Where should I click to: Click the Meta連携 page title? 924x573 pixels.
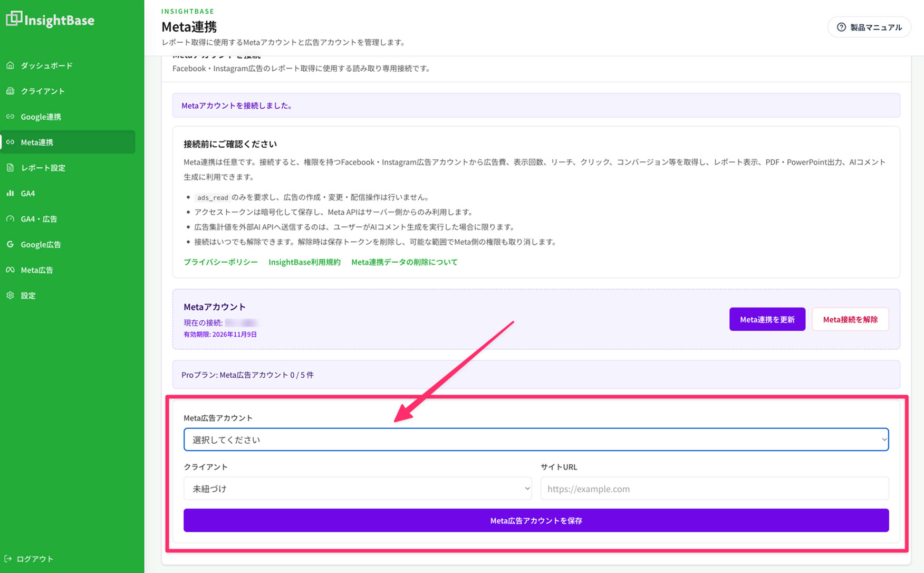click(x=189, y=26)
